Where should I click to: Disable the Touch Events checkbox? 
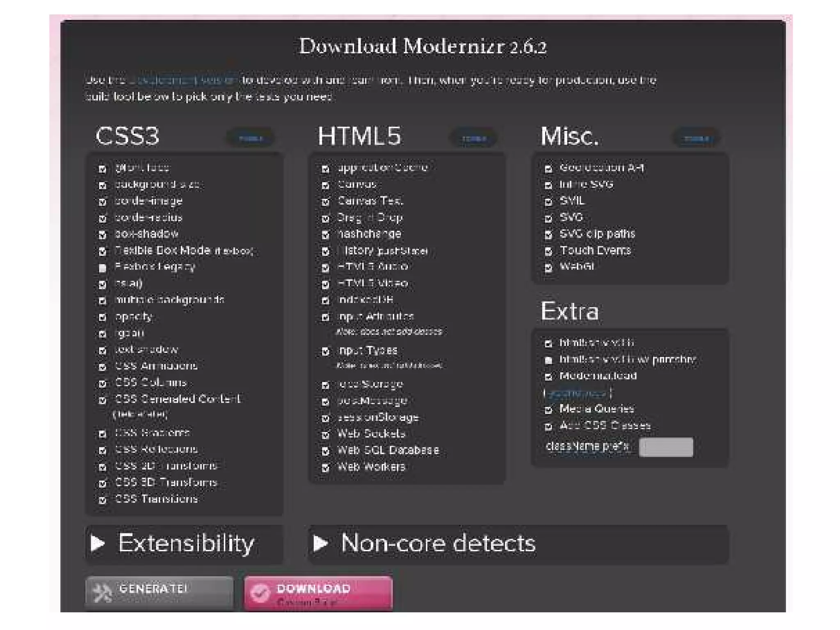tap(548, 251)
